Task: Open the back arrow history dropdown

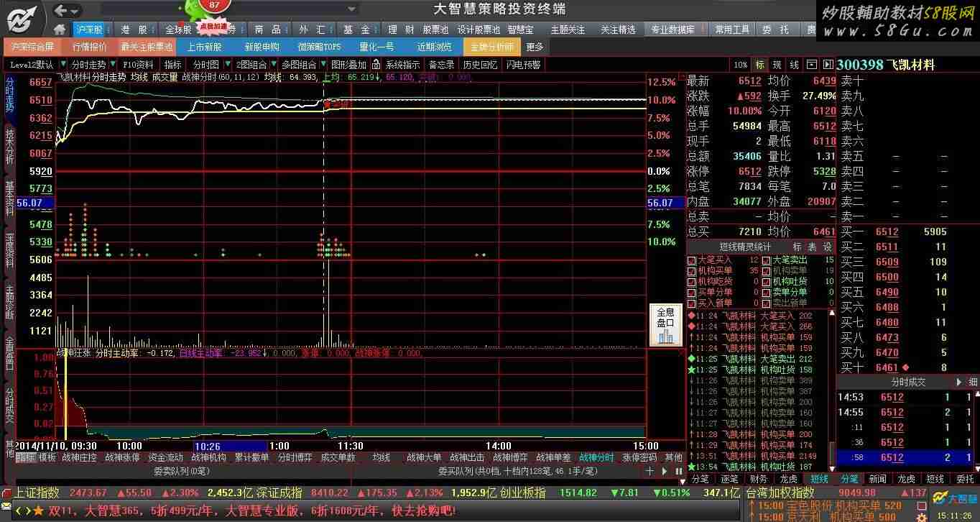Action: (x=75, y=11)
